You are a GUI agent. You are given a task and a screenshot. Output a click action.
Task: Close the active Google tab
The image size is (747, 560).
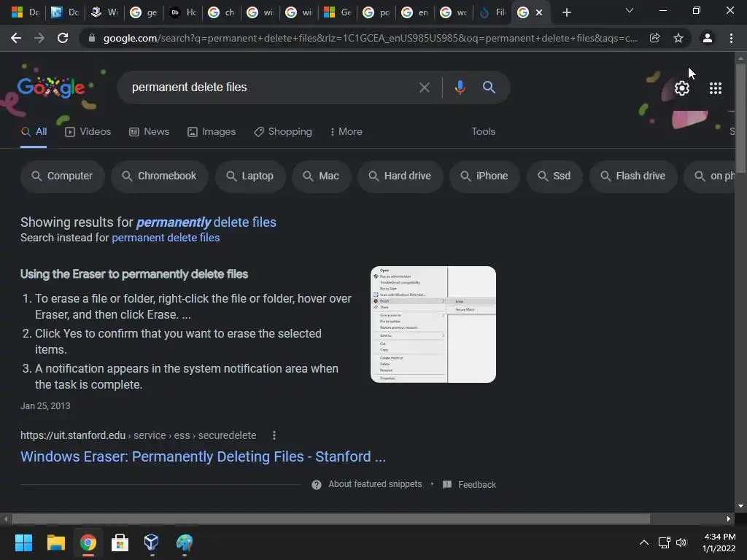tap(539, 13)
